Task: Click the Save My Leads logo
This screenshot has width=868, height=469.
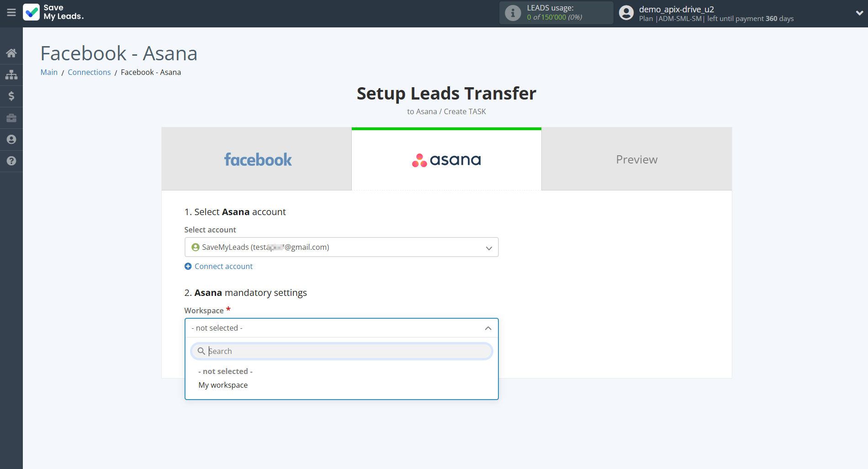Action: point(53,12)
